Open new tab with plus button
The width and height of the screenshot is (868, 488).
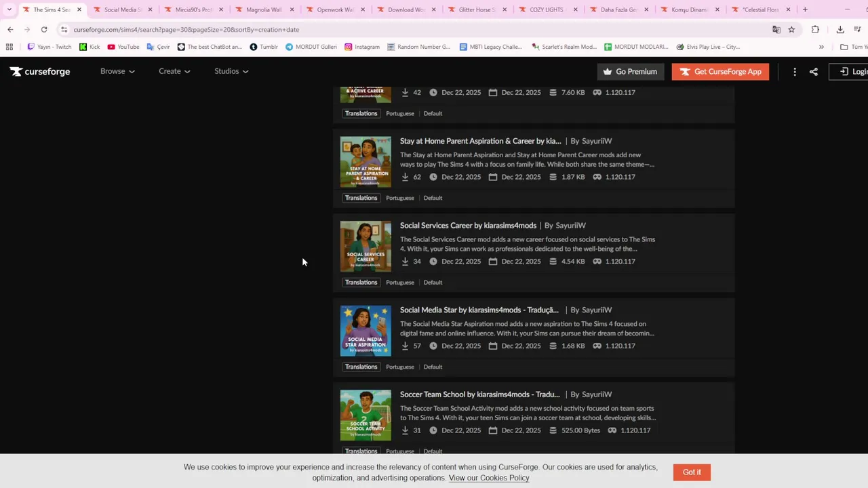(805, 9)
